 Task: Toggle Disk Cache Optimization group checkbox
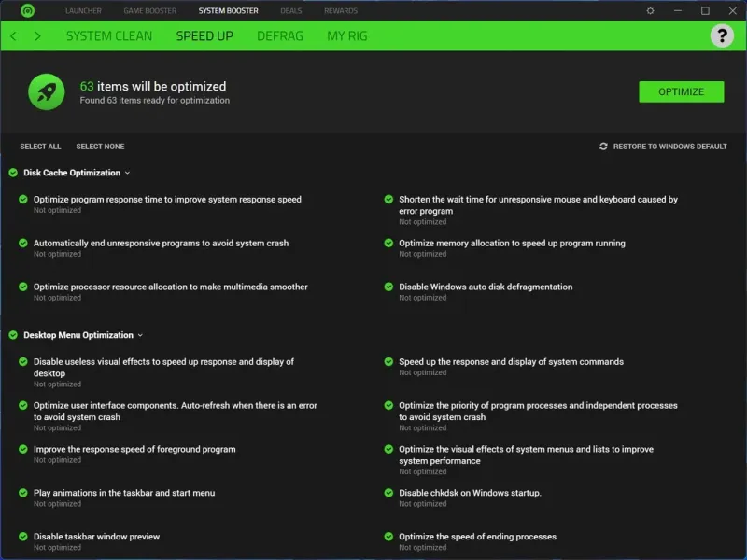click(x=13, y=173)
